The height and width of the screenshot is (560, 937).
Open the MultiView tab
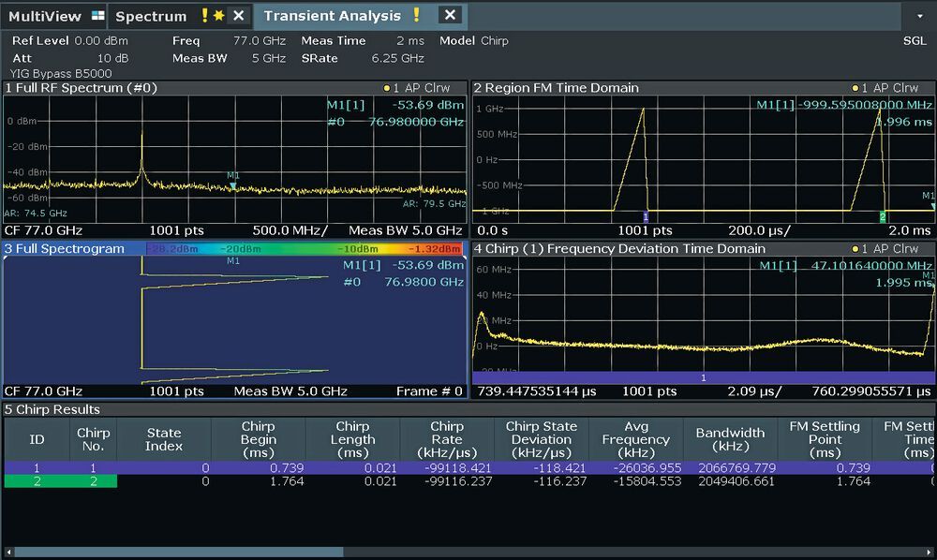tap(47, 15)
